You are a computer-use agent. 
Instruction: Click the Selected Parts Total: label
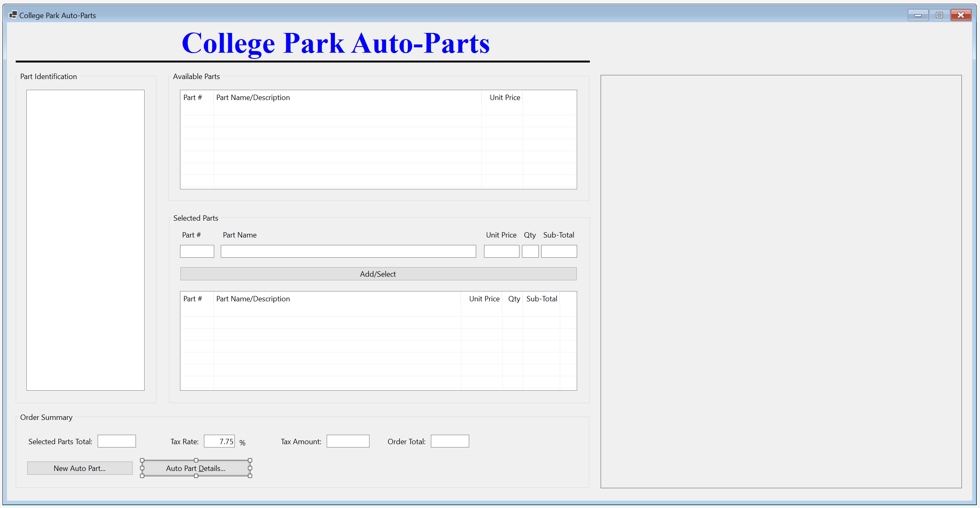(60, 441)
